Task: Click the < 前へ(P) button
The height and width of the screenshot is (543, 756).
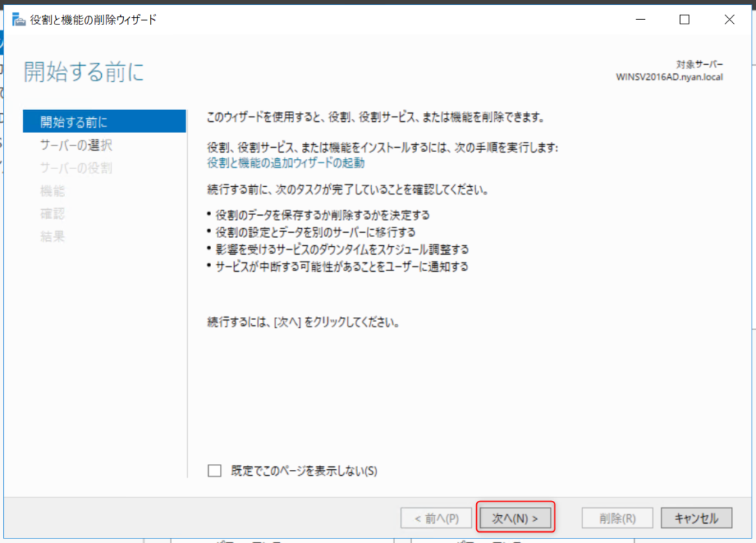Action: (x=435, y=519)
